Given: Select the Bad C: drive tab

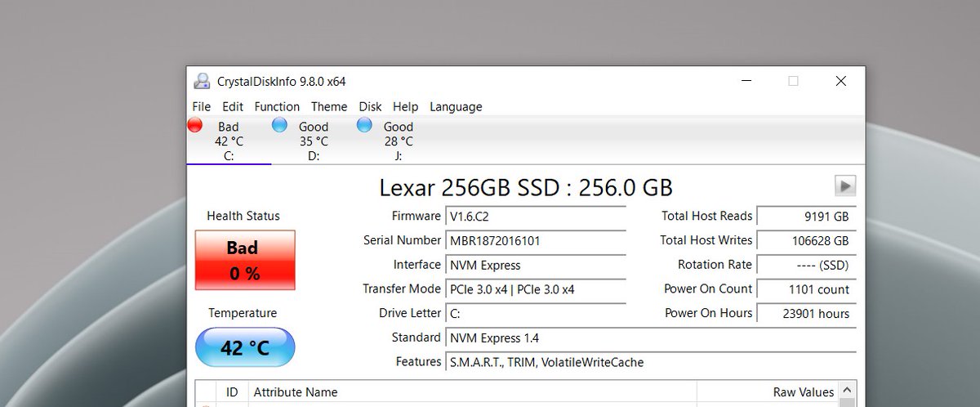Looking at the screenshot, I should pos(229,140).
